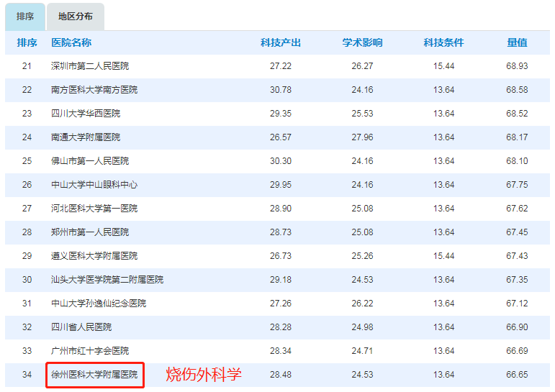
Task: Select hospital 佛山市第一人民医院
Action: coord(90,161)
